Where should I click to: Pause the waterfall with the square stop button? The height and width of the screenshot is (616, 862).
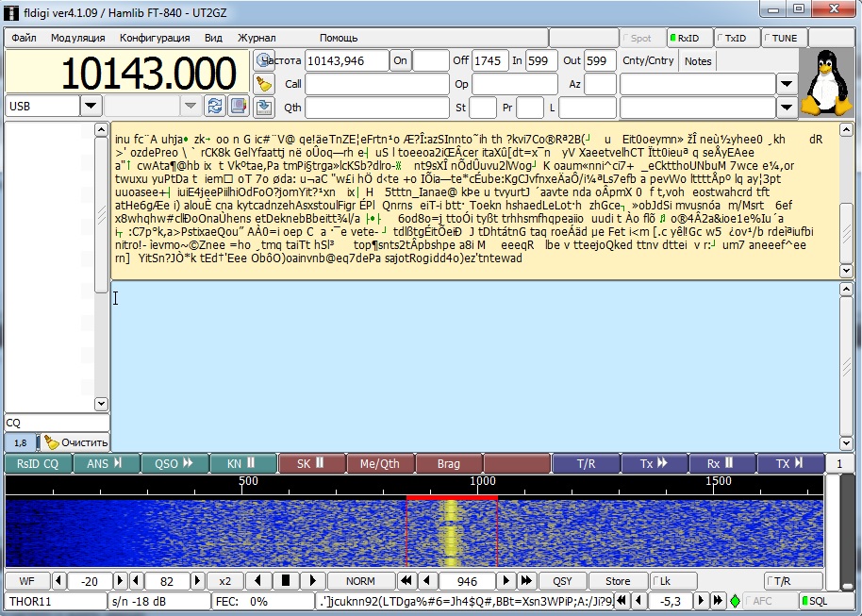click(286, 581)
